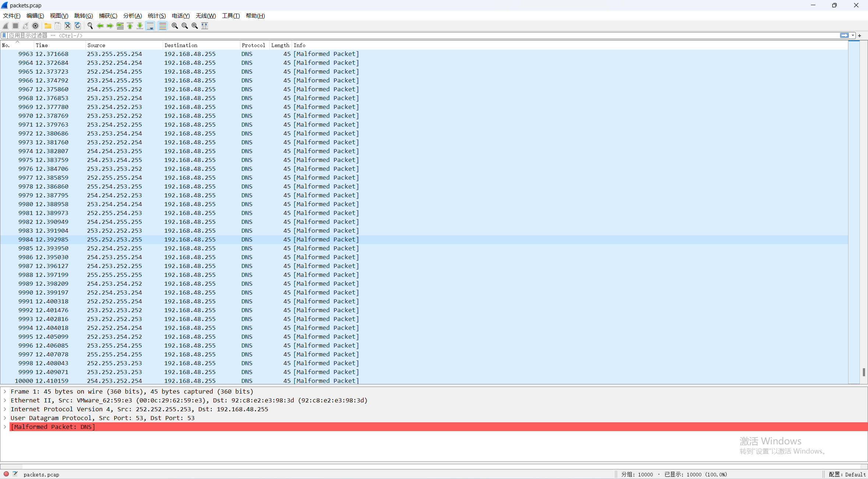
Task: Go to the first packet
Action: click(130, 26)
